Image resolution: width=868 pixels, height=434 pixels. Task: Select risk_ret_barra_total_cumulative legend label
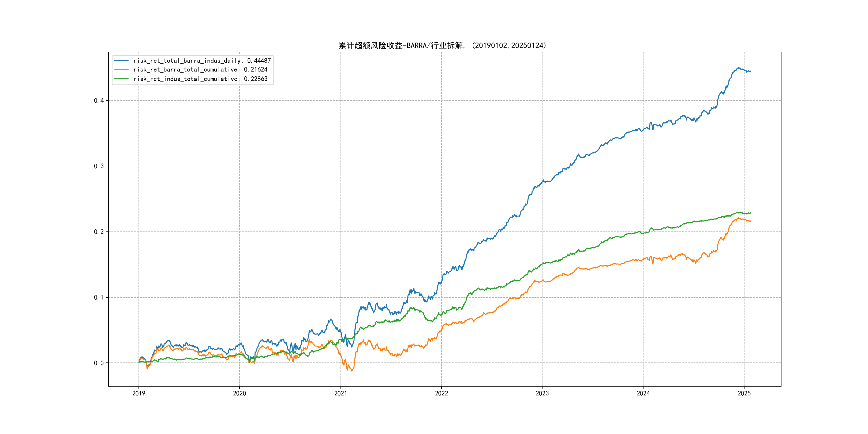[200, 70]
